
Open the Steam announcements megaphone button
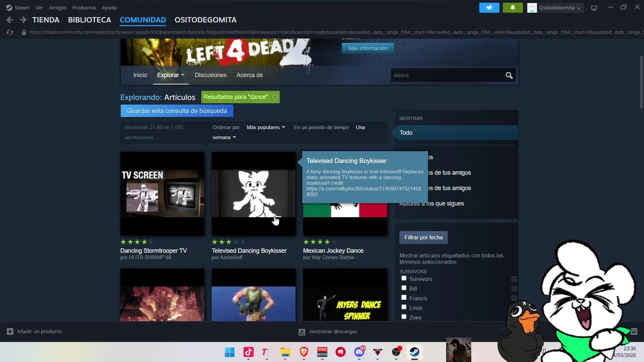(x=489, y=8)
